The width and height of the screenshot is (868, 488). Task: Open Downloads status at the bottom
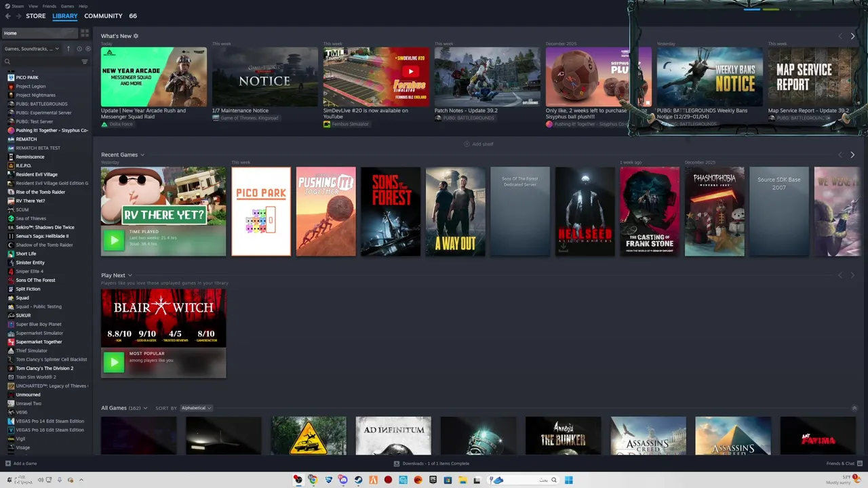click(x=431, y=464)
